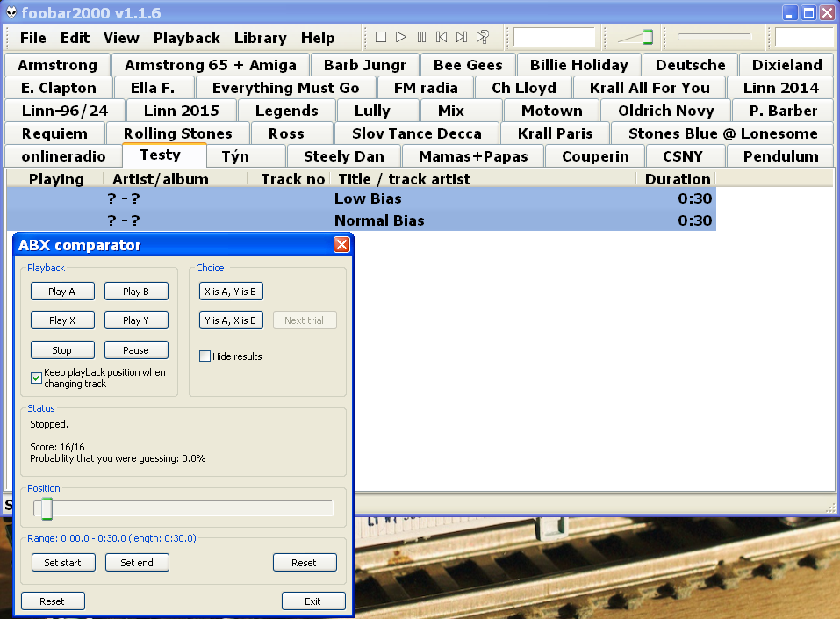Open the Playback menu
840x619 pixels.
point(186,38)
